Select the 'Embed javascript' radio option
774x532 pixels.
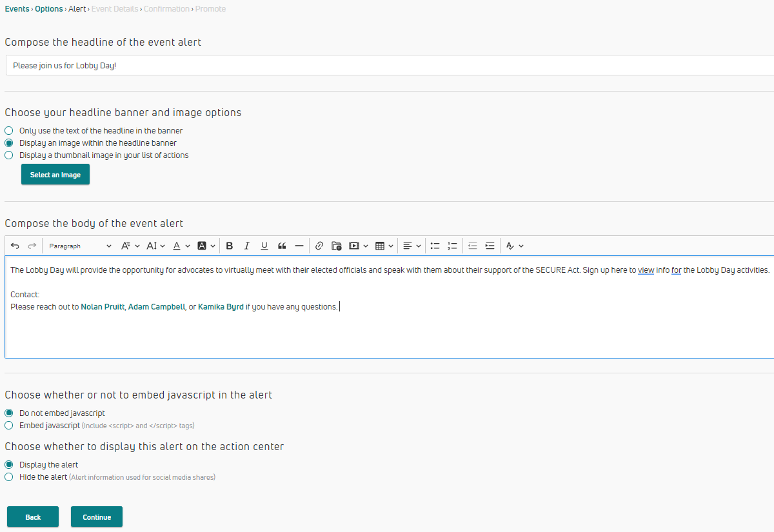9,426
